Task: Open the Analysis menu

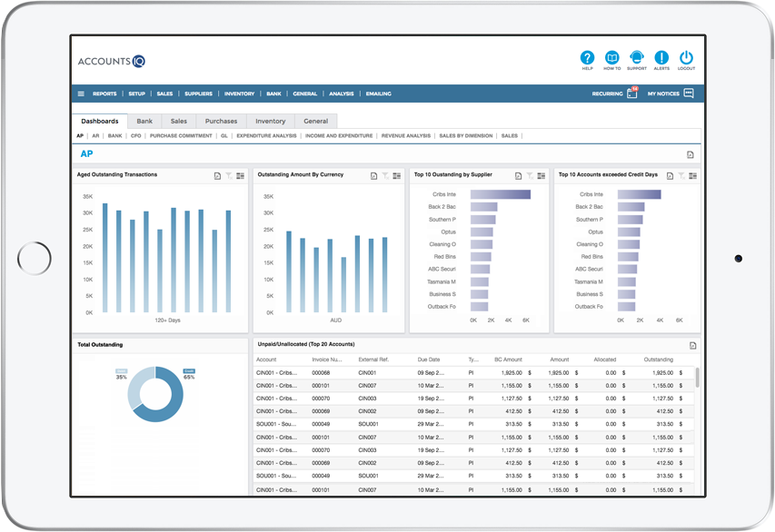Action: point(342,94)
